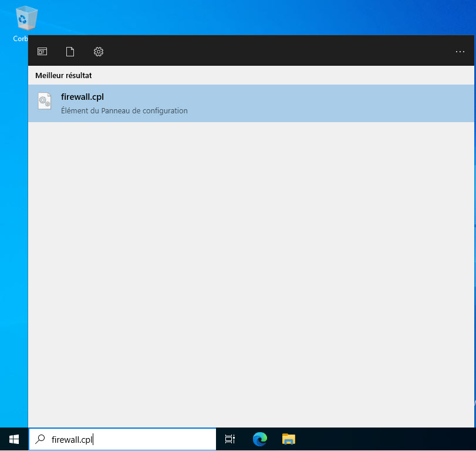476x451 pixels.
Task: Filter search results by Documents
Action: (70, 52)
